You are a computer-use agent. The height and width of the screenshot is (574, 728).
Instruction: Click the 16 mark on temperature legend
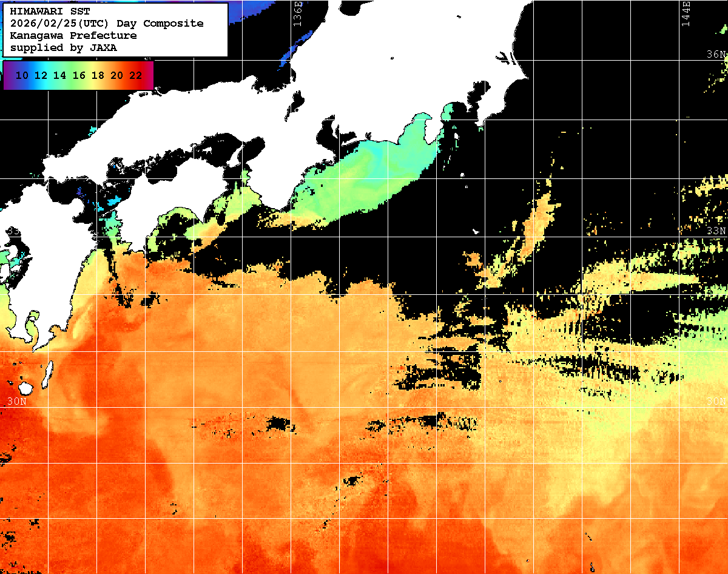click(x=79, y=75)
